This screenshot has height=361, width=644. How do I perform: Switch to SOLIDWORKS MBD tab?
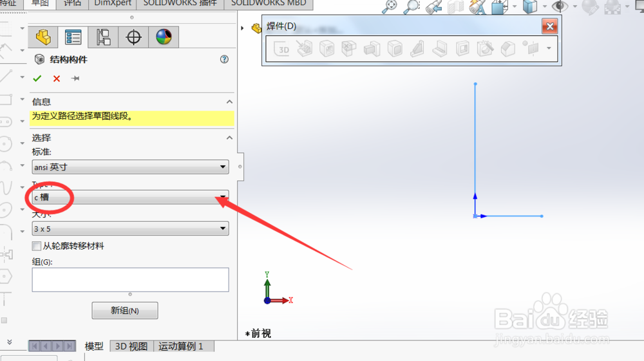pyautogui.click(x=269, y=3)
